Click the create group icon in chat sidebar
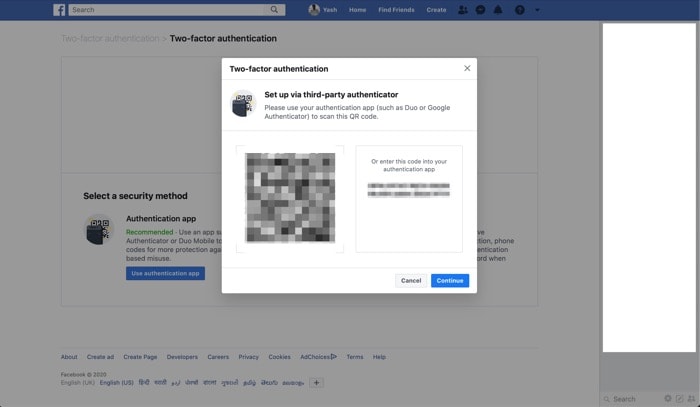This screenshot has height=407, width=700. click(x=691, y=399)
